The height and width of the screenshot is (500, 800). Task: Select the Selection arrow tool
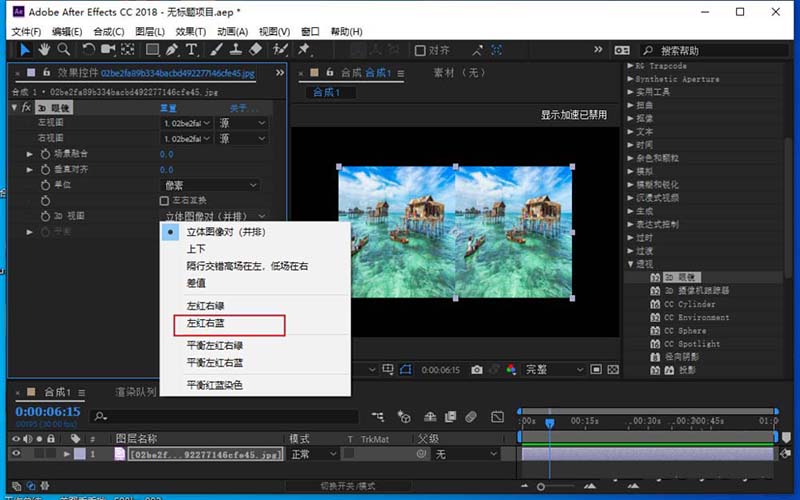[24, 49]
